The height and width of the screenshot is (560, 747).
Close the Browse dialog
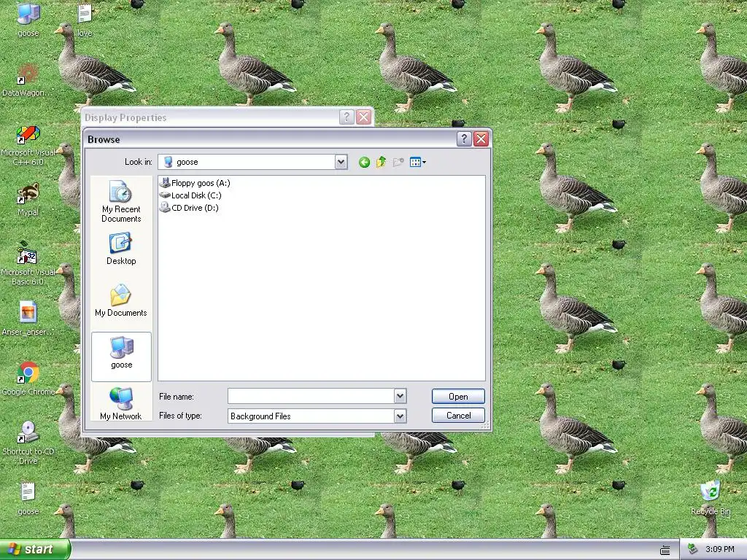point(481,139)
